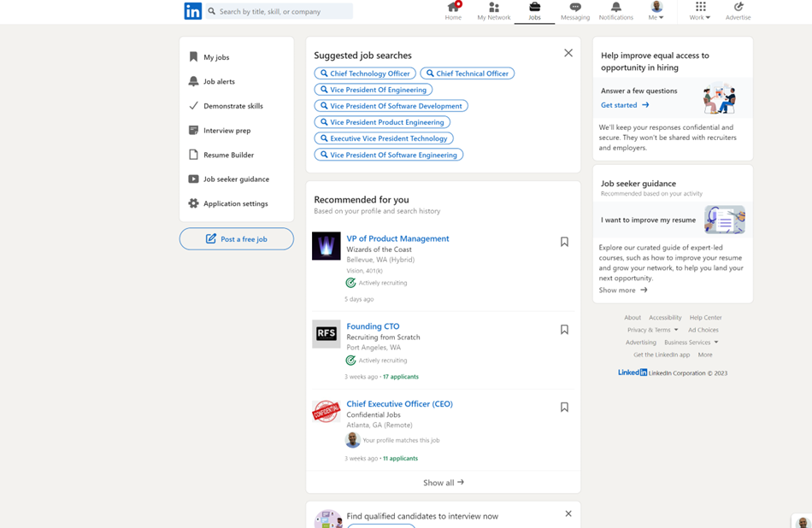Click the job search input field

point(282,11)
